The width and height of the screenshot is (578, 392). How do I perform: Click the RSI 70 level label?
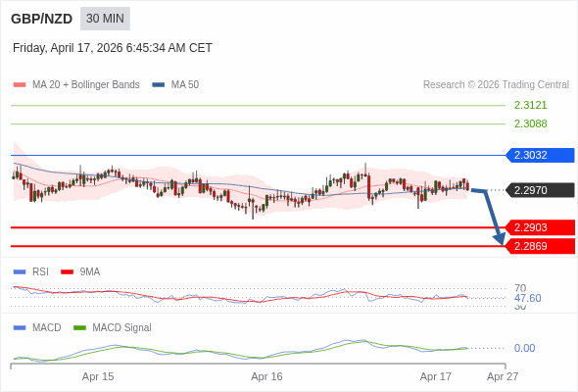pos(520,288)
